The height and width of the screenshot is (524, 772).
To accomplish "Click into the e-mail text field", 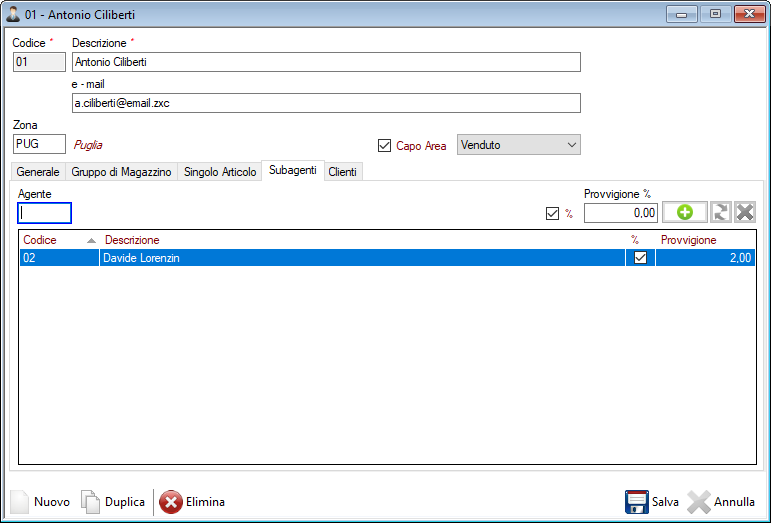I will click(326, 103).
